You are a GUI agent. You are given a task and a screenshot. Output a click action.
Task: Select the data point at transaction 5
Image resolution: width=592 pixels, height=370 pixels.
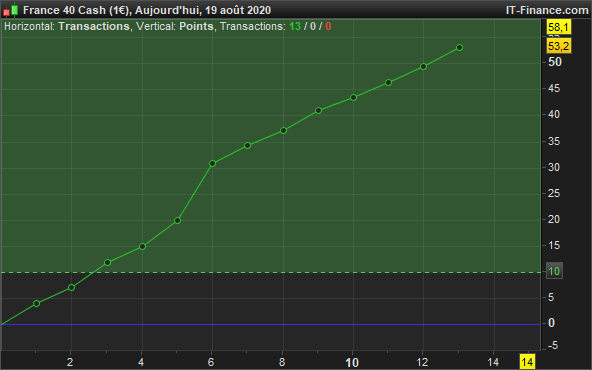pos(177,220)
